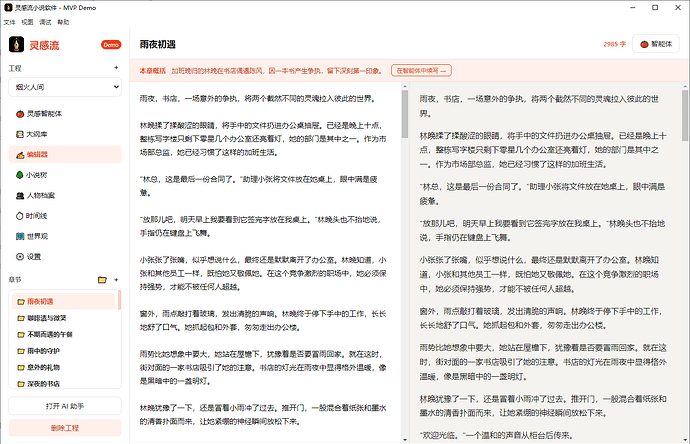
Task: Click the tomato icon for 灵感智能体
Action: pyautogui.click(x=20, y=114)
